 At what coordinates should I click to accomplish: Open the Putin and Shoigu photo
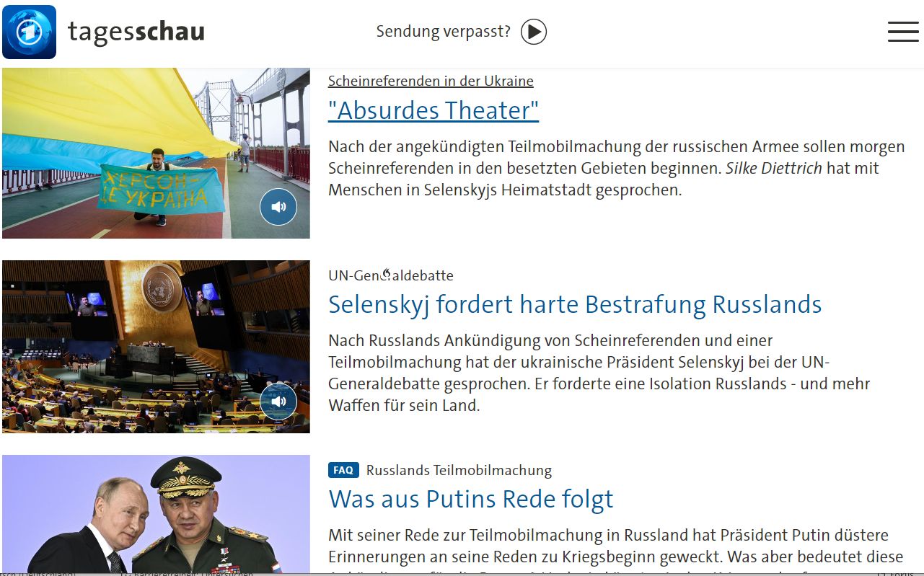tap(156, 513)
